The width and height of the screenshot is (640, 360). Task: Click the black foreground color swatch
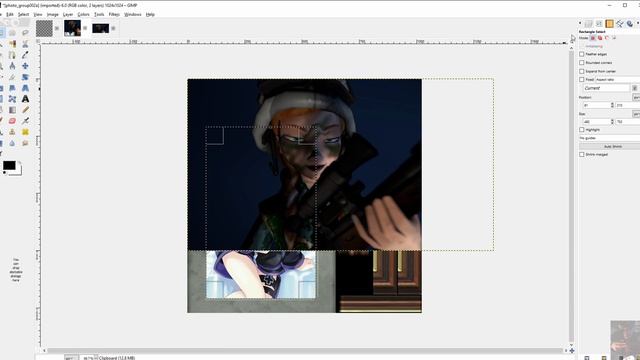(9, 165)
